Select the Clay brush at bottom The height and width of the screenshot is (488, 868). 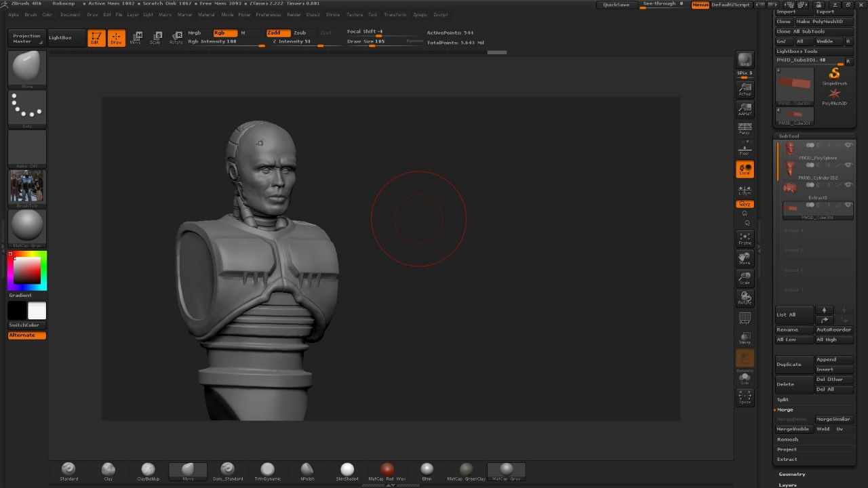[x=108, y=472]
